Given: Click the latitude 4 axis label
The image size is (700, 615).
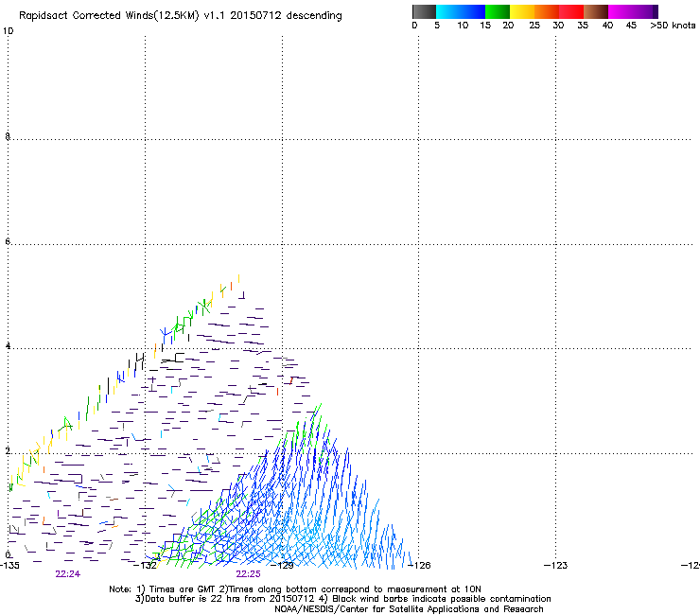Looking at the screenshot, I should 8,345.
